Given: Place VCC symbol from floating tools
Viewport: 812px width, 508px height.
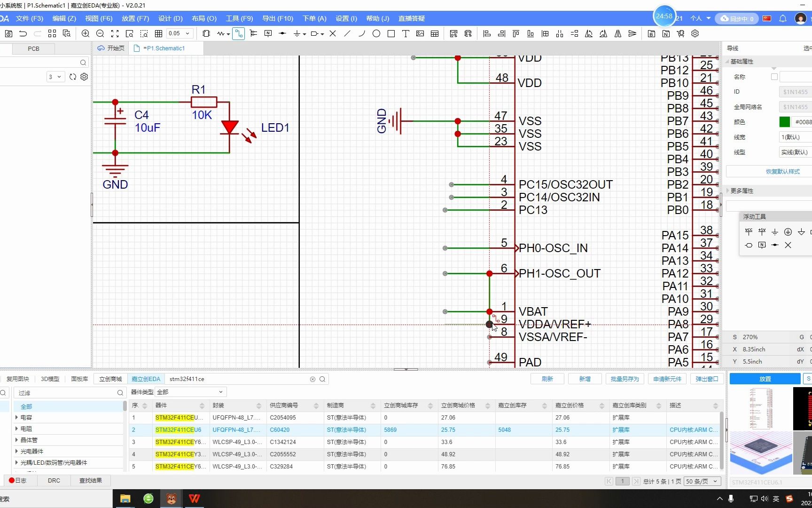Looking at the screenshot, I should click(x=749, y=231).
